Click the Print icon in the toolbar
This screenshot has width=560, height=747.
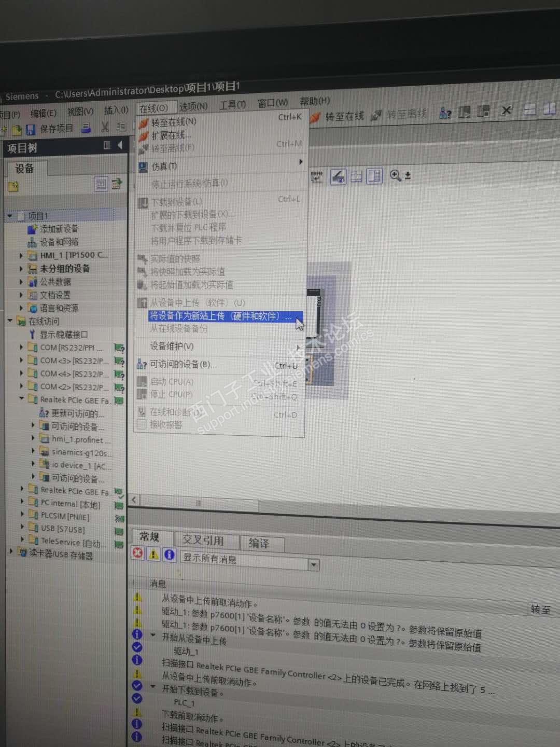click(x=86, y=128)
